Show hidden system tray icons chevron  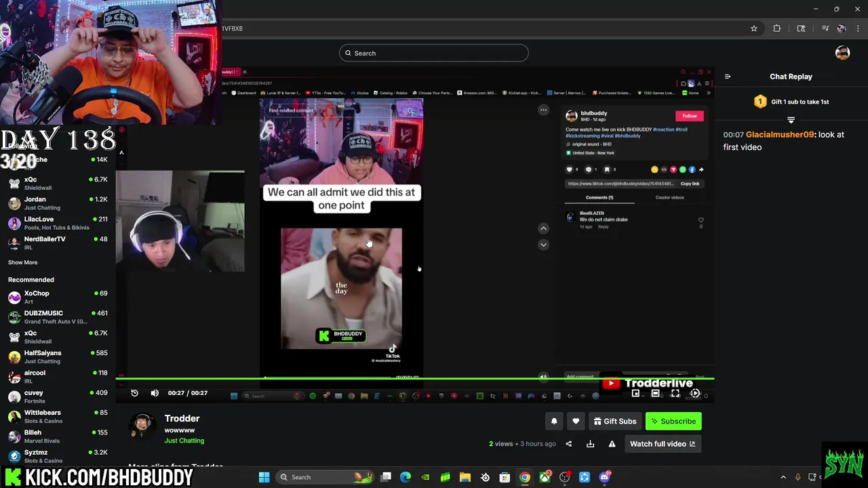pyautogui.click(x=783, y=477)
